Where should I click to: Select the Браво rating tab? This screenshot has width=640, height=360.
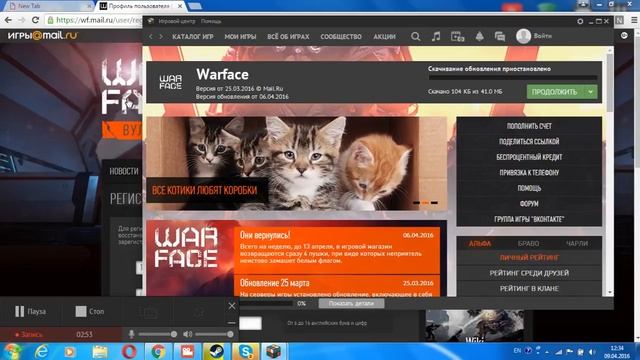point(528,244)
